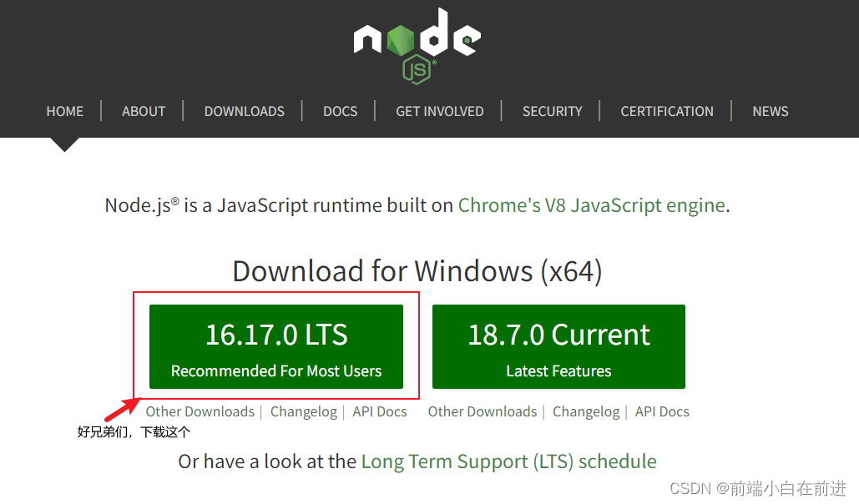Click the Node.js logo
Screen dimensions: 859x504
click(417, 46)
